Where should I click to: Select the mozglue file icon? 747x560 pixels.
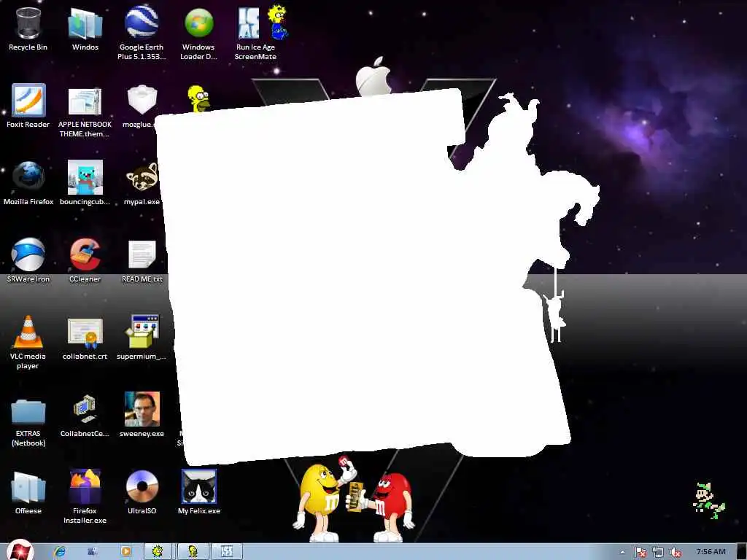(142, 106)
